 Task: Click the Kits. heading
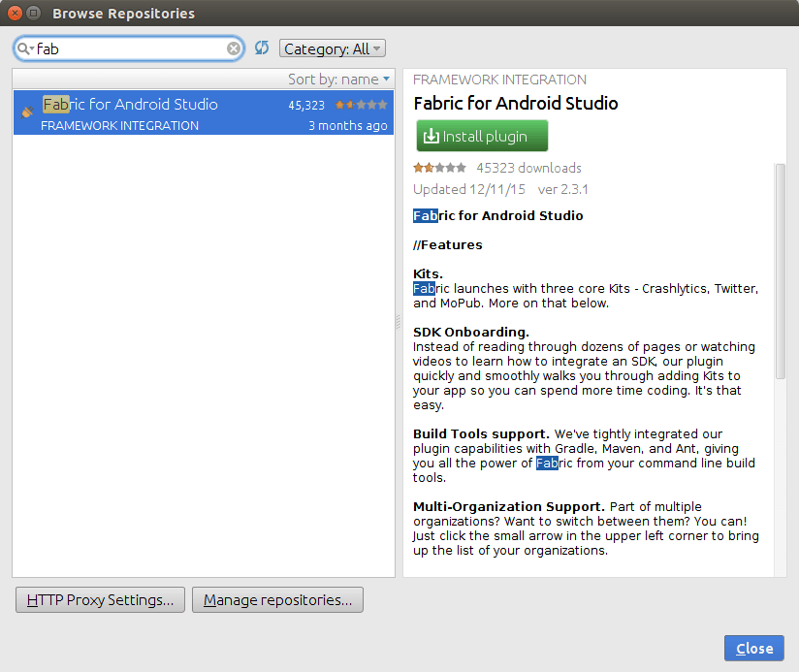pyautogui.click(x=428, y=274)
